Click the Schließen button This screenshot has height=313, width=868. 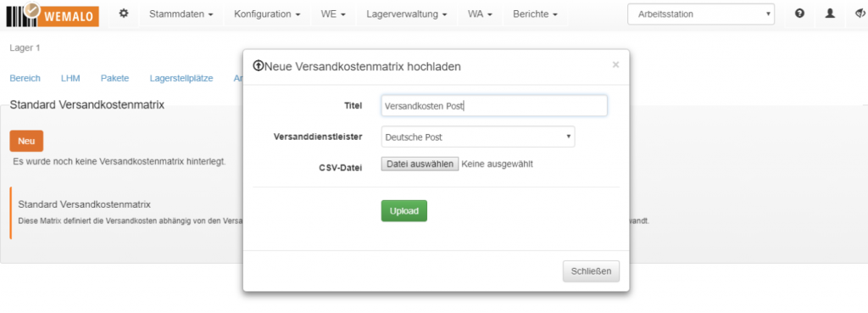(x=591, y=271)
